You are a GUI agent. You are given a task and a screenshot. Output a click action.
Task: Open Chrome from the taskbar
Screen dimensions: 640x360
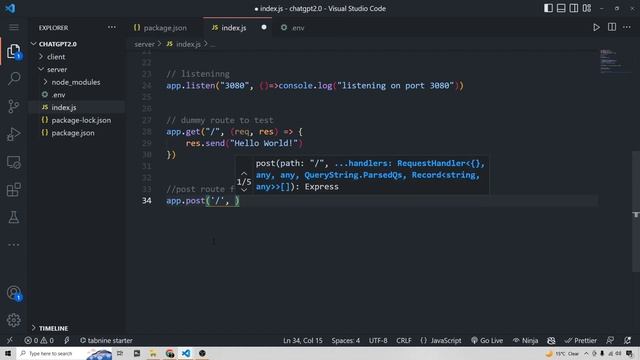click(170, 353)
